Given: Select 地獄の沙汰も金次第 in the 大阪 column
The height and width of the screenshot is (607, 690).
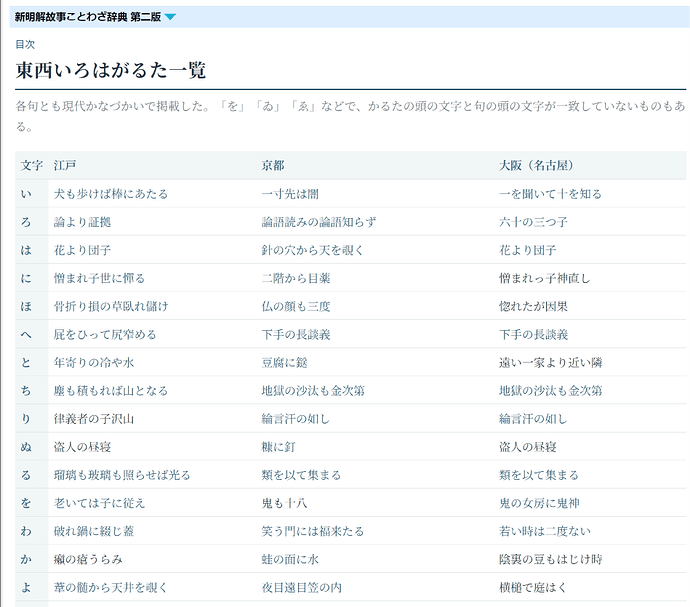Looking at the screenshot, I should (551, 391).
